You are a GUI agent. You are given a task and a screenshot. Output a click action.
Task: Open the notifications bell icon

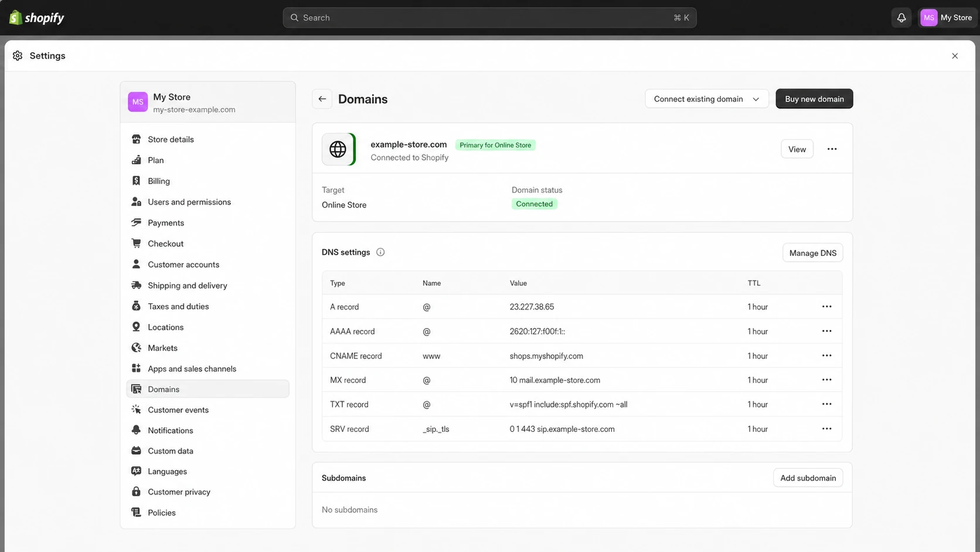(901, 18)
